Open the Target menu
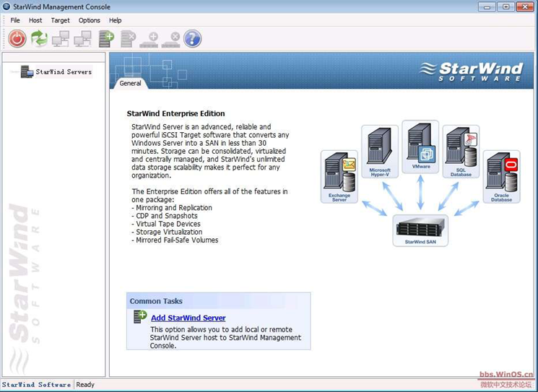 [x=61, y=20]
